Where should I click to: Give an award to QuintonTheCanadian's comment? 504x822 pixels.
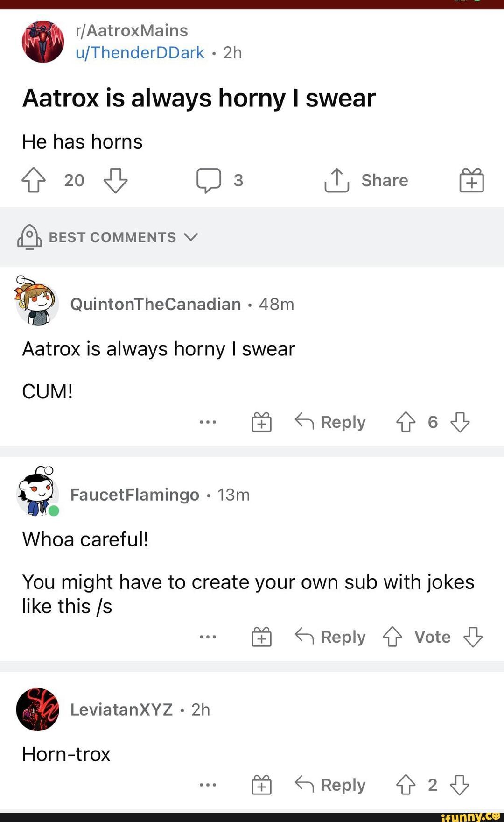click(x=262, y=422)
